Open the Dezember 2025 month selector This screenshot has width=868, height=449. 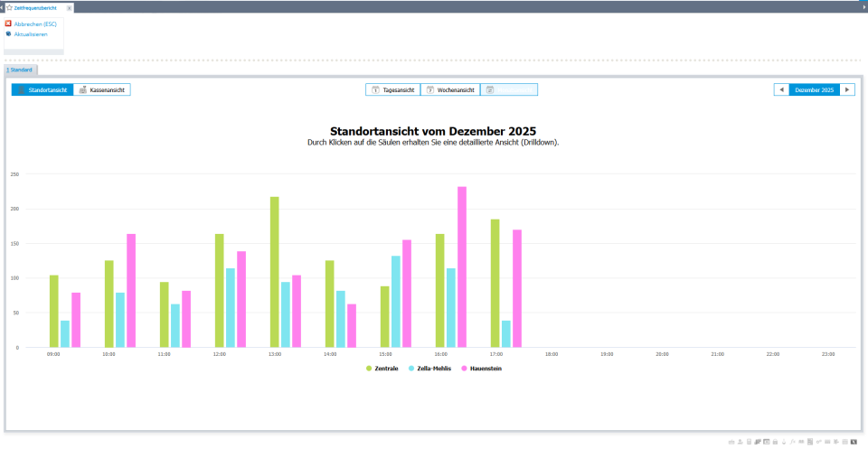click(x=814, y=90)
